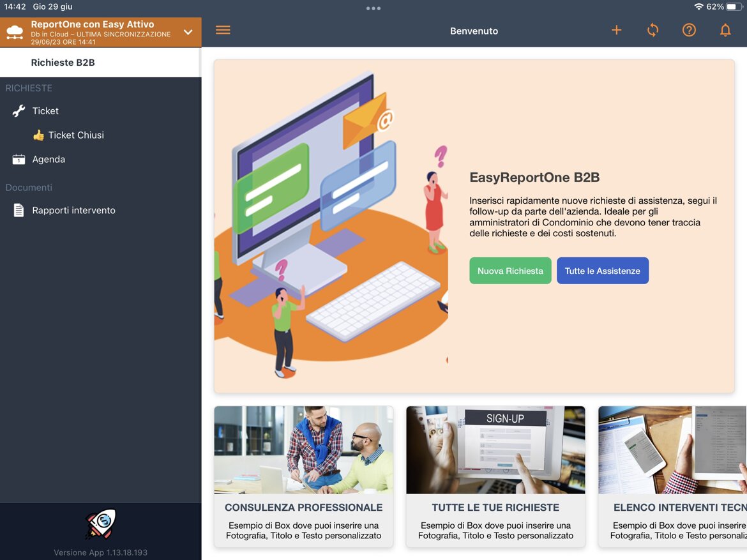Tap the three-dots multitasking indicator
This screenshot has height=560, width=747.
tap(373, 8)
